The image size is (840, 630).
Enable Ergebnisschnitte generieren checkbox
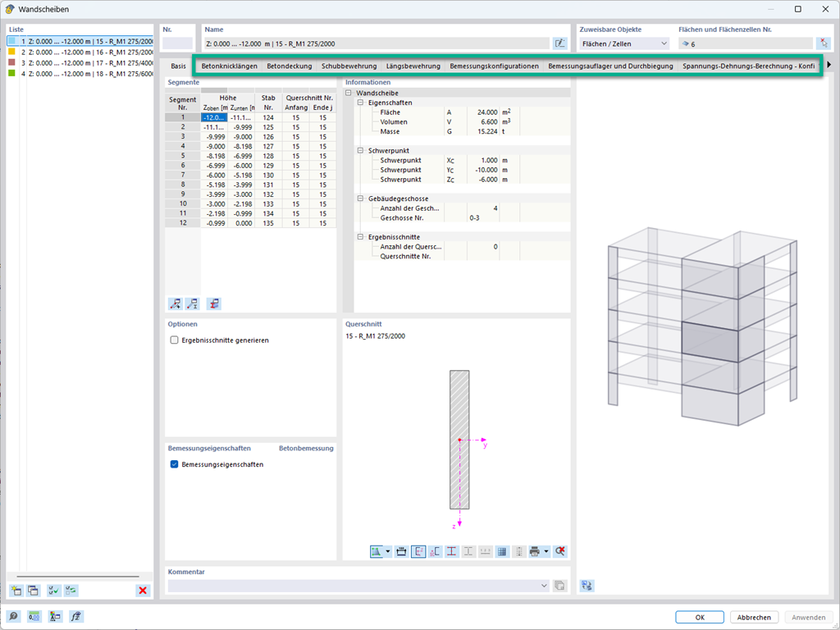(x=174, y=340)
